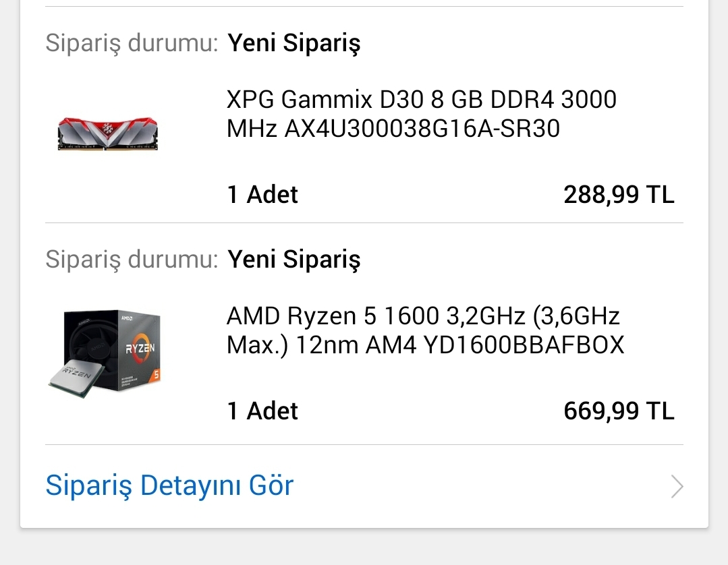Tap the 288,99 TL price
The height and width of the screenshot is (565, 728).
[619, 194]
